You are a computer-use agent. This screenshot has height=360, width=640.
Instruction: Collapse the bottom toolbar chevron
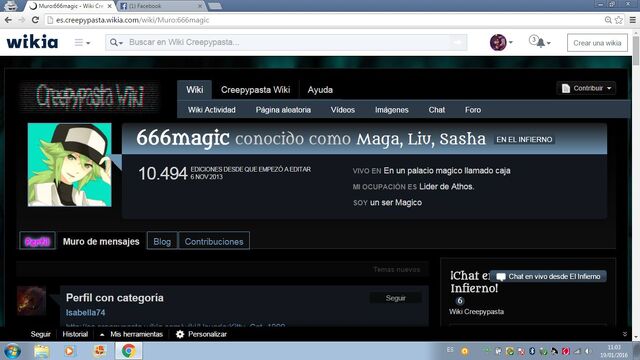624,334
